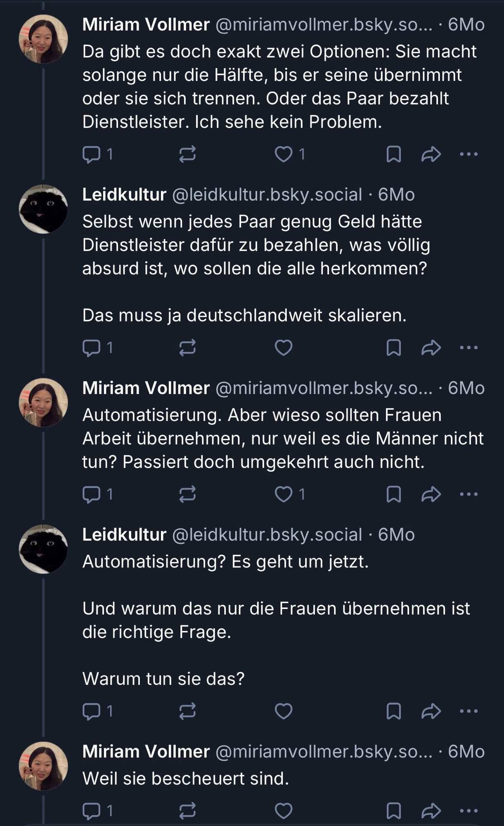The image size is (504, 826).
Task: Click Miriam Vollmer's avatar on the last post
Action: point(43,766)
